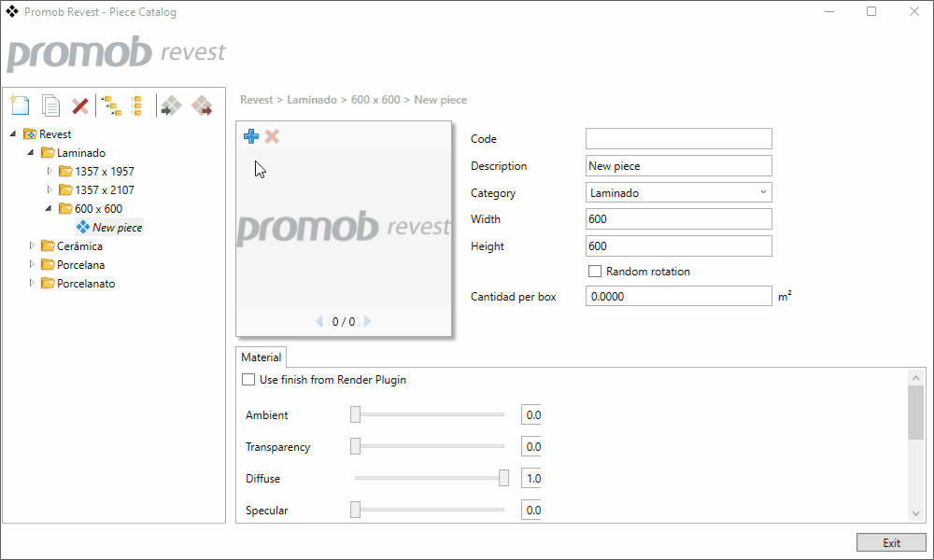
Task: Enable the Random rotation checkbox
Action: pyautogui.click(x=594, y=272)
